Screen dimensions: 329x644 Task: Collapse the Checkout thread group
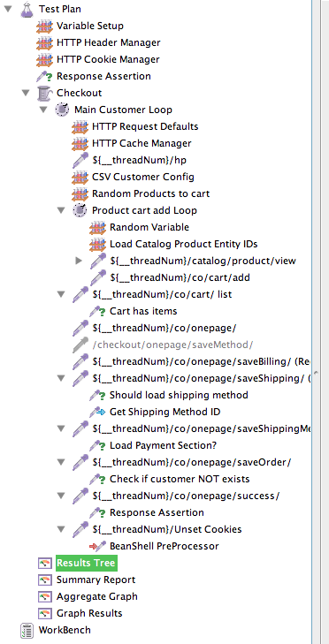pos(26,94)
